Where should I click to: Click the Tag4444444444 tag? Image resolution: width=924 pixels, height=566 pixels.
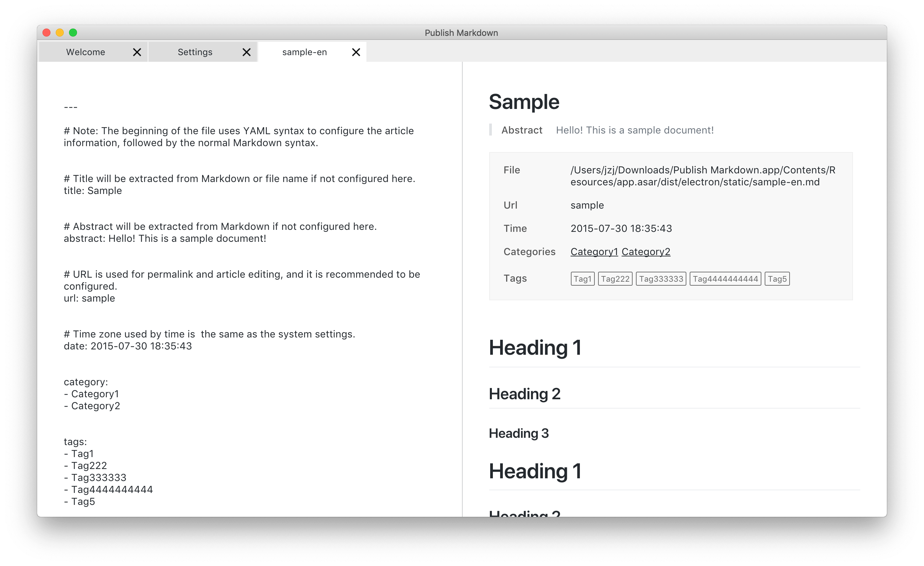click(x=725, y=279)
